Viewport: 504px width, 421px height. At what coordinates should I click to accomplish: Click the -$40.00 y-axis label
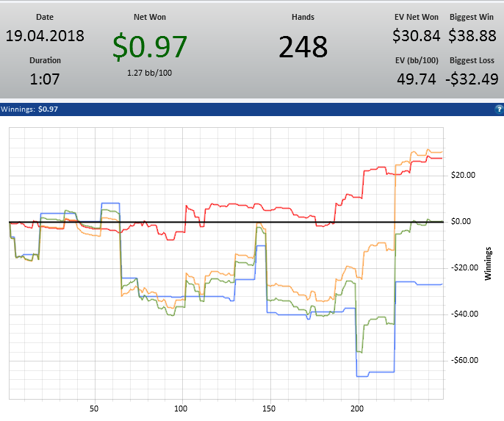pyautogui.click(x=464, y=314)
